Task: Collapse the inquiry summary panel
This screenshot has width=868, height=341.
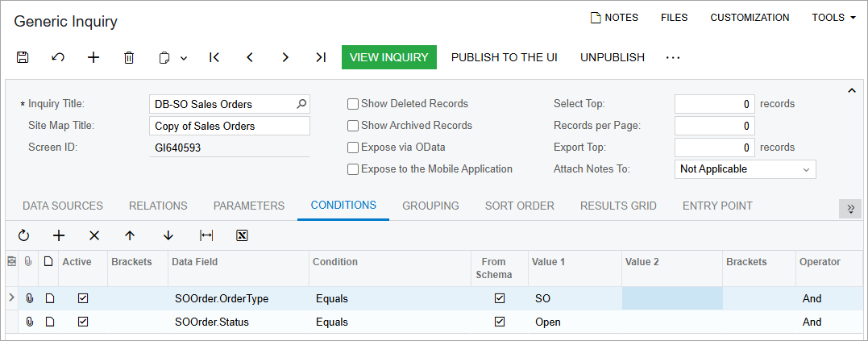Action: 852,91
